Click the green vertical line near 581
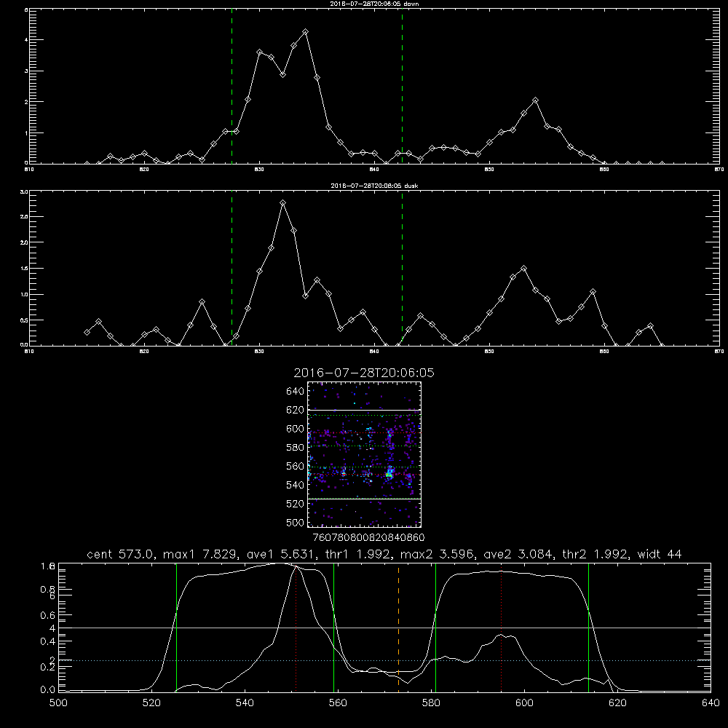 [x=435, y=628]
